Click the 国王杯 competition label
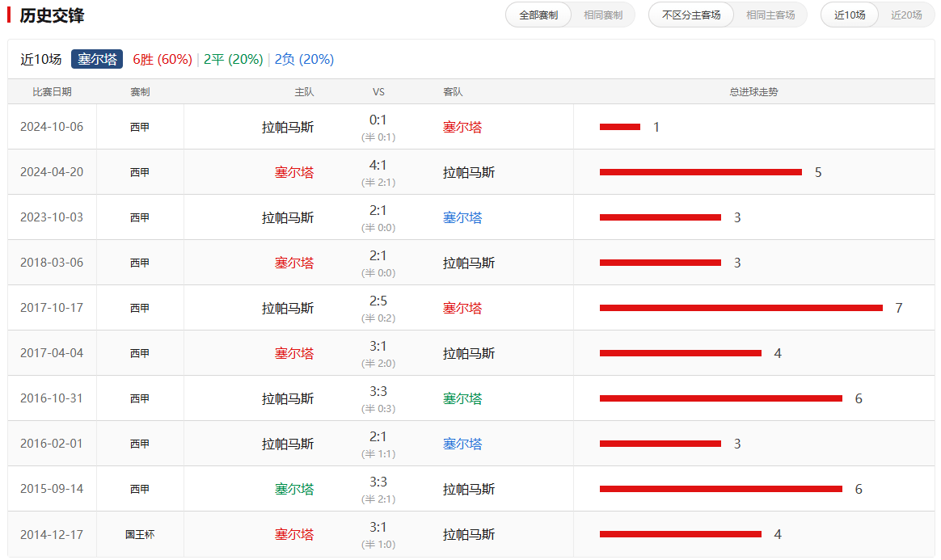This screenshot has height=560, width=941. pyautogui.click(x=140, y=534)
